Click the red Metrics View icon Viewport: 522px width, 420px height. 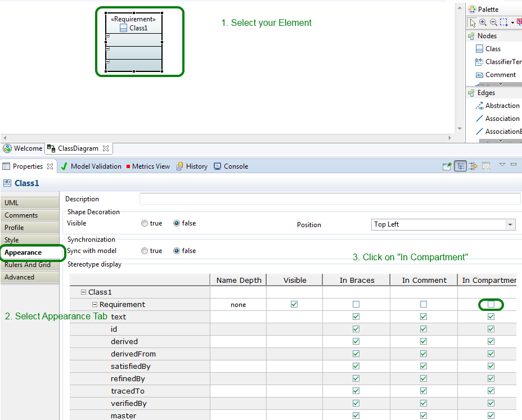pyautogui.click(x=128, y=166)
